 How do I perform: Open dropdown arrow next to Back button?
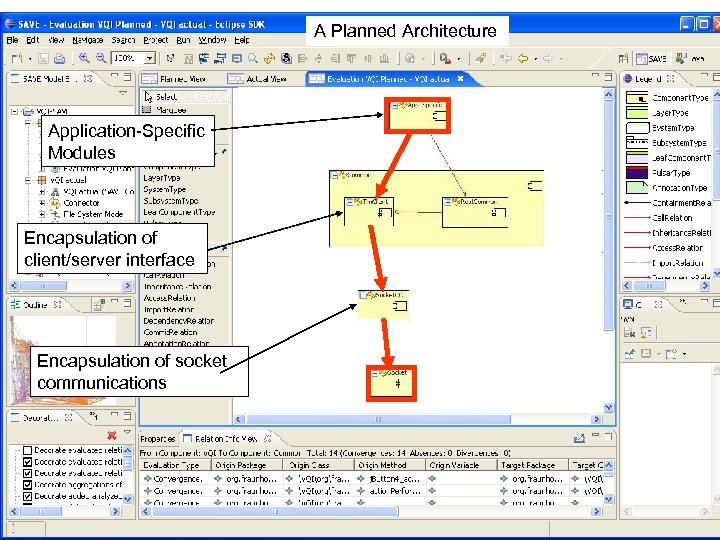(x=535, y=59)
